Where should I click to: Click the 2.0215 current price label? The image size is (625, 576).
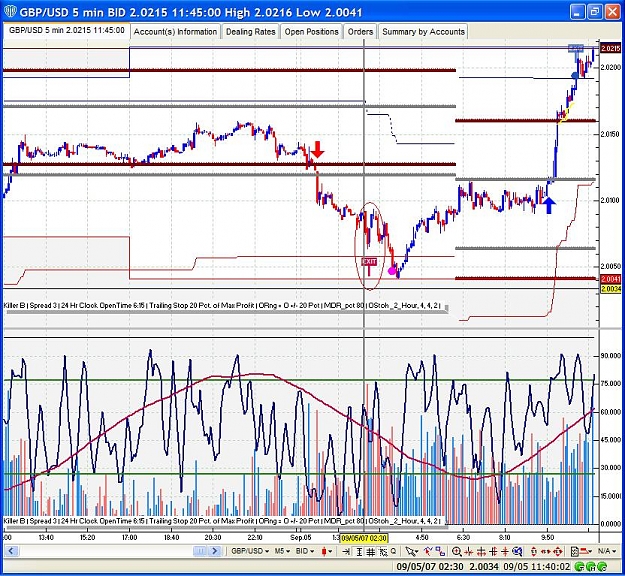pyautogui.click(x=610, y=48)
